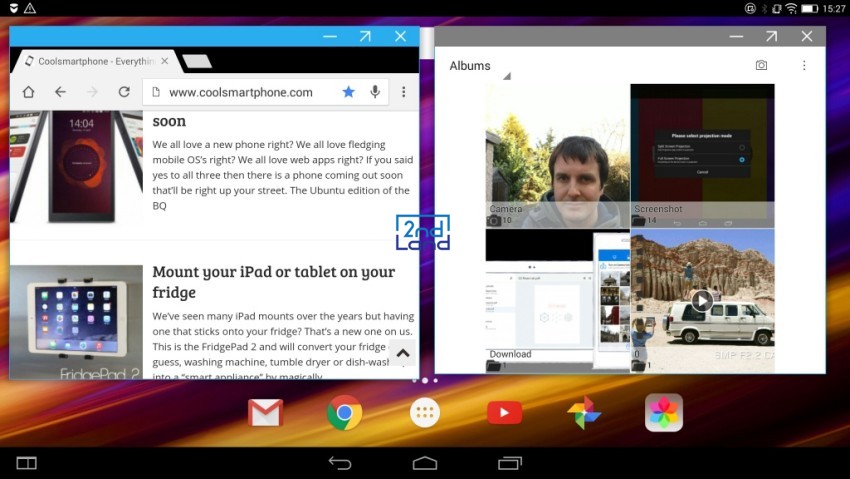This screenshot has width=850, height=479.
Task: Reload the coolsmartphone page
Action: pyautogui.click(x=124, y=92)
